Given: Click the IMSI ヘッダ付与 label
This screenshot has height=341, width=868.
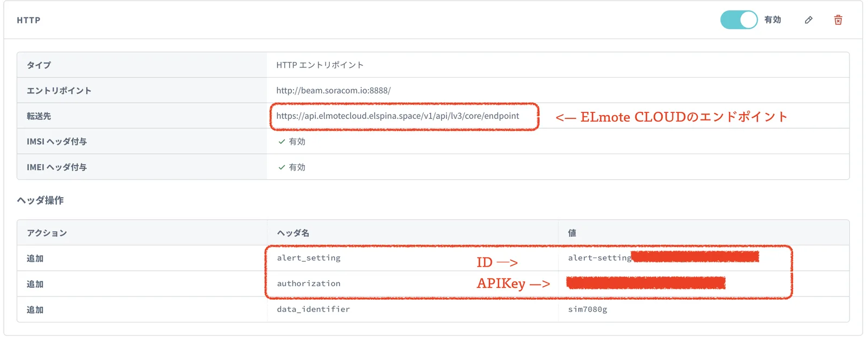Looking at the screenshot, I should pos(57,142).
